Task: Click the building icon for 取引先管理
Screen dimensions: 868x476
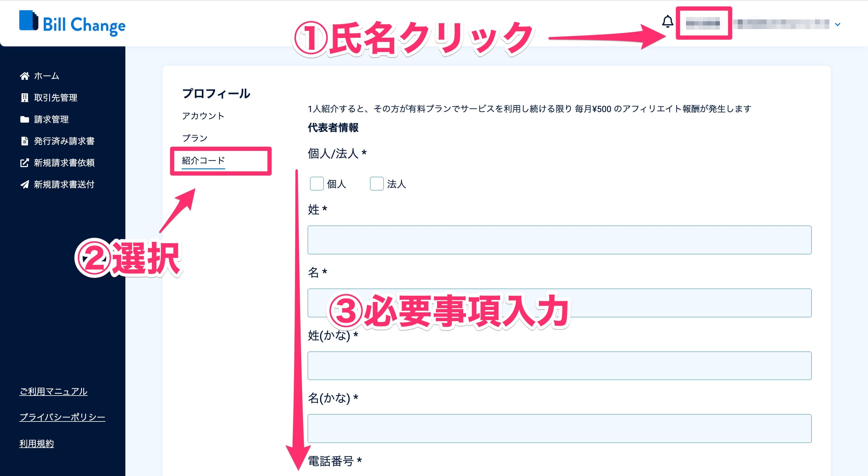Action: click(x=25, y=98)
